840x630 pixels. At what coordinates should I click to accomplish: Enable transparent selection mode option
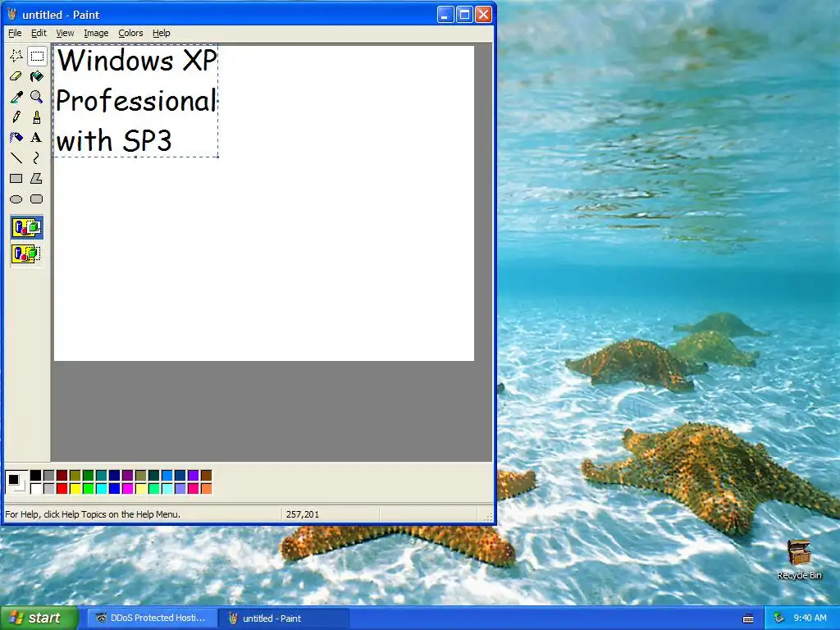pos(27,253)
